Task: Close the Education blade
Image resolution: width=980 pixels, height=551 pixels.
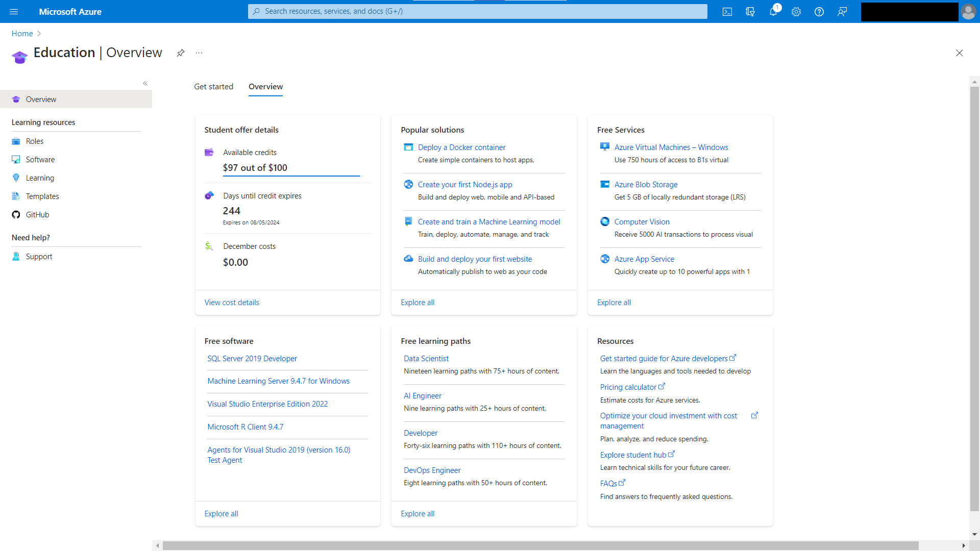Action: coord(960,53)
